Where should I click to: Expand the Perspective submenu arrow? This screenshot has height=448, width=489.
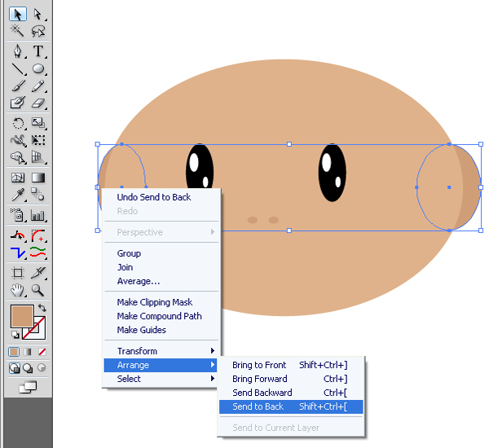(213, 232)
